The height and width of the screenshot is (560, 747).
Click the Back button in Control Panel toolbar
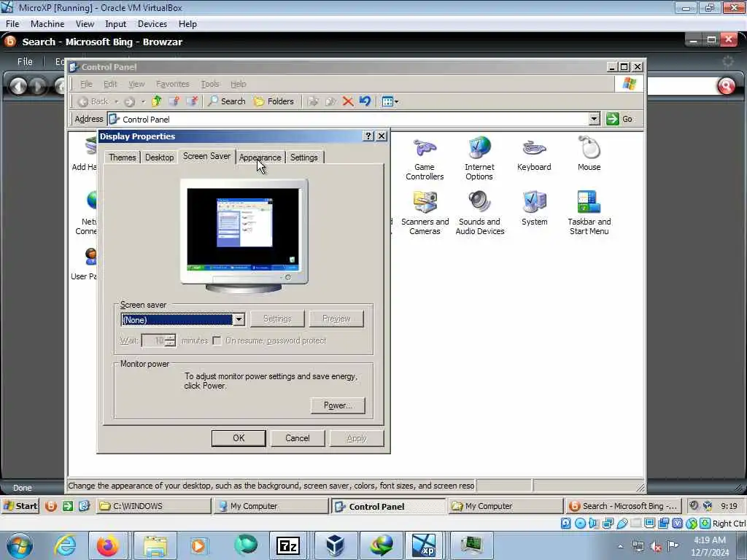coord(93,101)
